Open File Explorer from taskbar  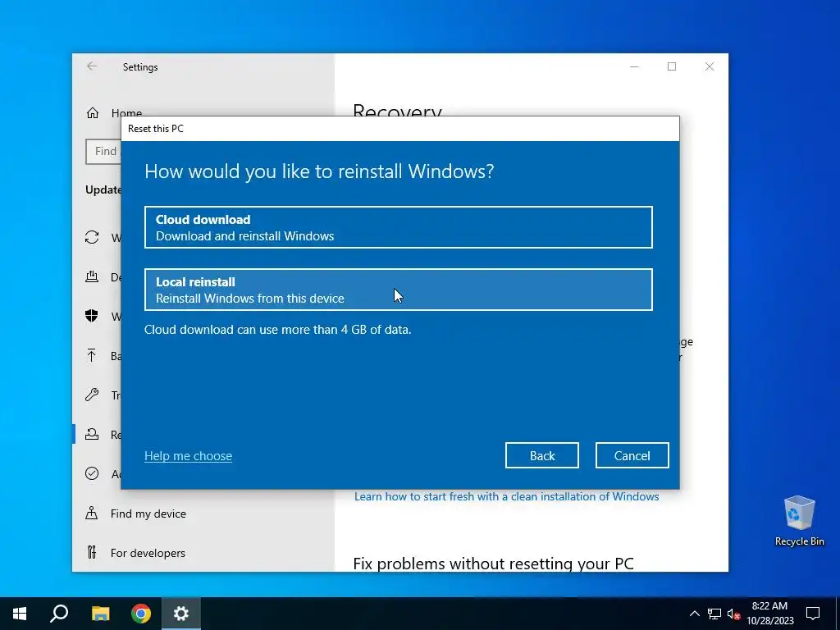[x=100, y=614]
